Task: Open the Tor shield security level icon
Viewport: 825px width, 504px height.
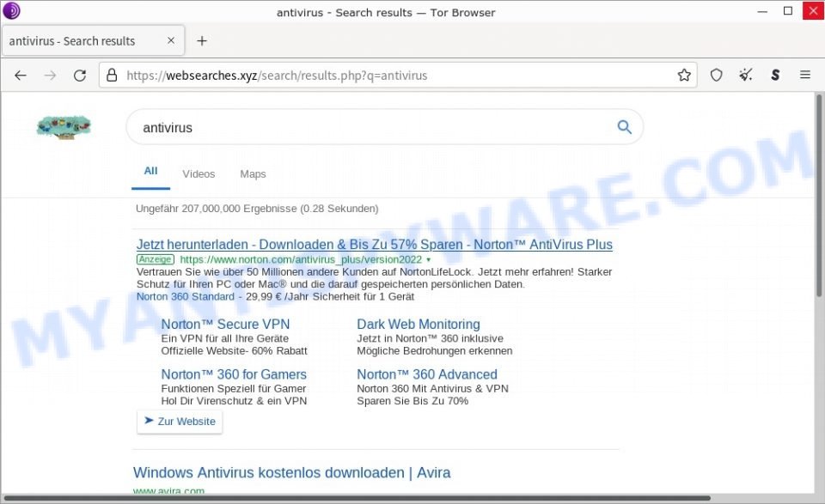Action: [716, 76]
